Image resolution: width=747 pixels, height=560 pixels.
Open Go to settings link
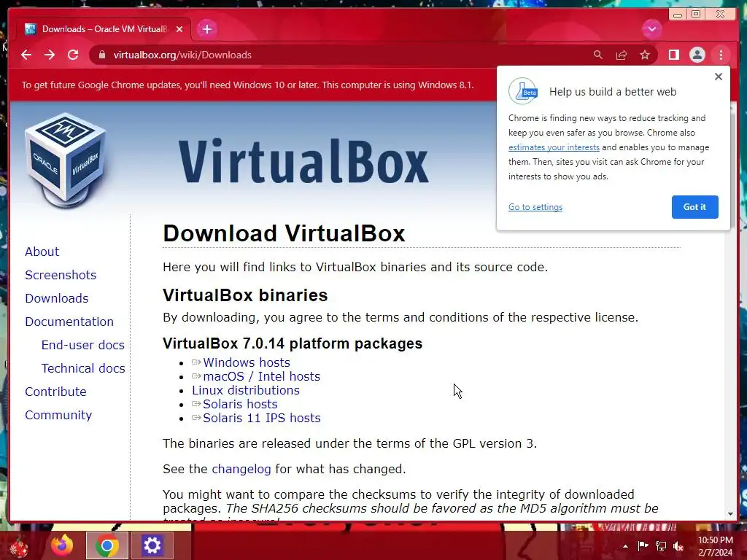coord(535,207)
